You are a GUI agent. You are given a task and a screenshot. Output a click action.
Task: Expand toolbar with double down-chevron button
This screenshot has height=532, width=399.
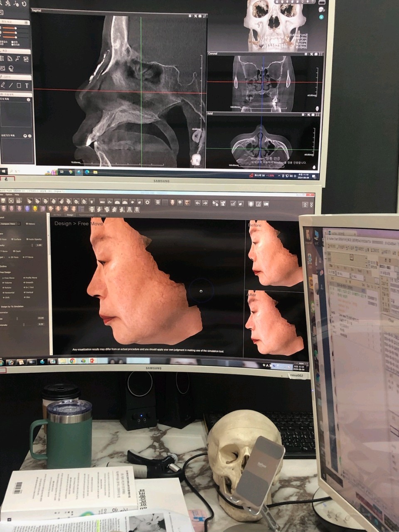[311, 205]
